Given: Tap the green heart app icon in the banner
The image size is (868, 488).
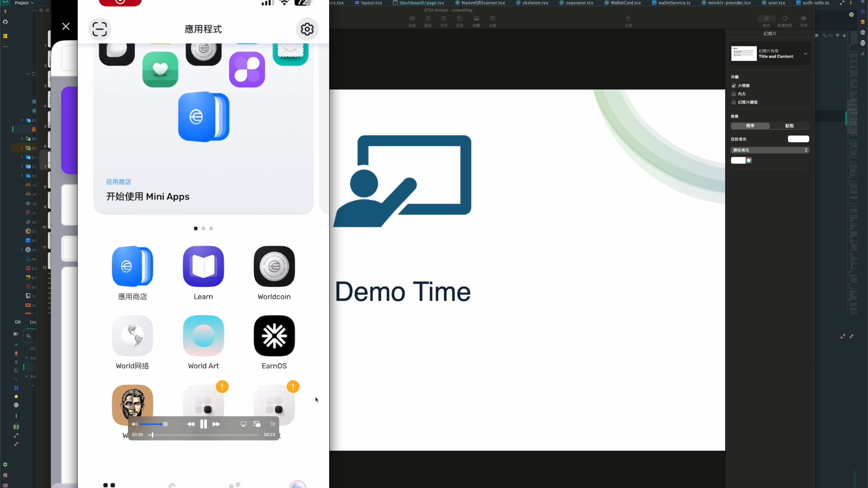Looking at the screenshot, I should click(x=160, y=69).
